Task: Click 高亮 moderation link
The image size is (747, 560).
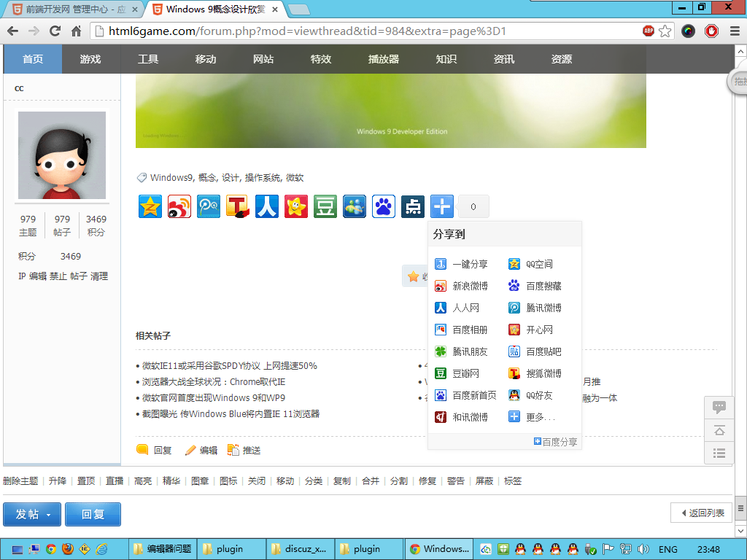Action: point(143,481)
